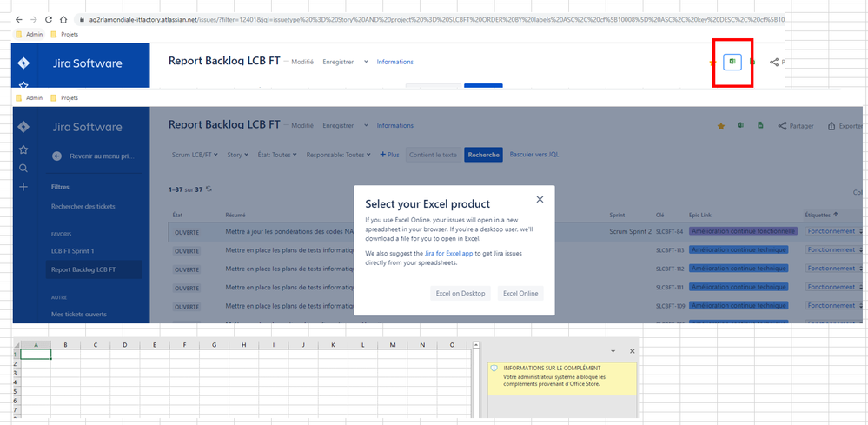Image resolution: width=868 pixels, height=425 pixels.
Task: Click the info icon in the yellow add-in notice
Action: point(494,368)
